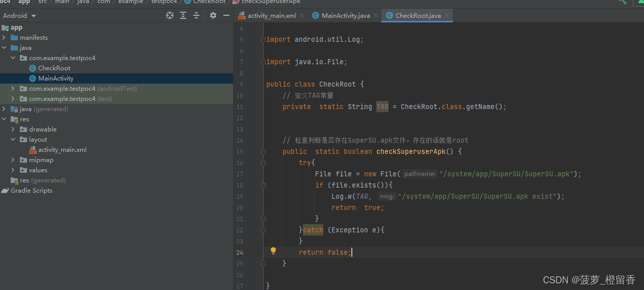Image resolution: width=644 pixels, height=290 pixels.
Task: Select the CheckRoot.java editor tab
Action: 418,16
